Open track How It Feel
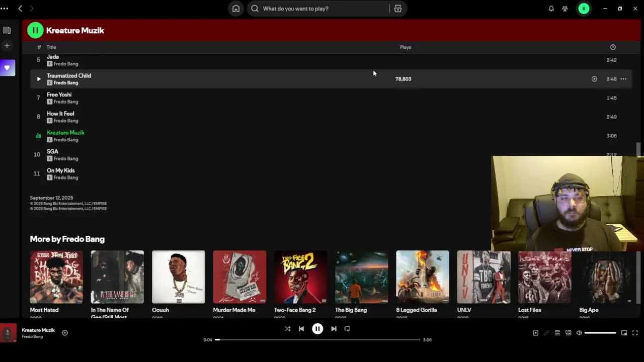This screenshot has width=644, height=362. click(60, 114)
